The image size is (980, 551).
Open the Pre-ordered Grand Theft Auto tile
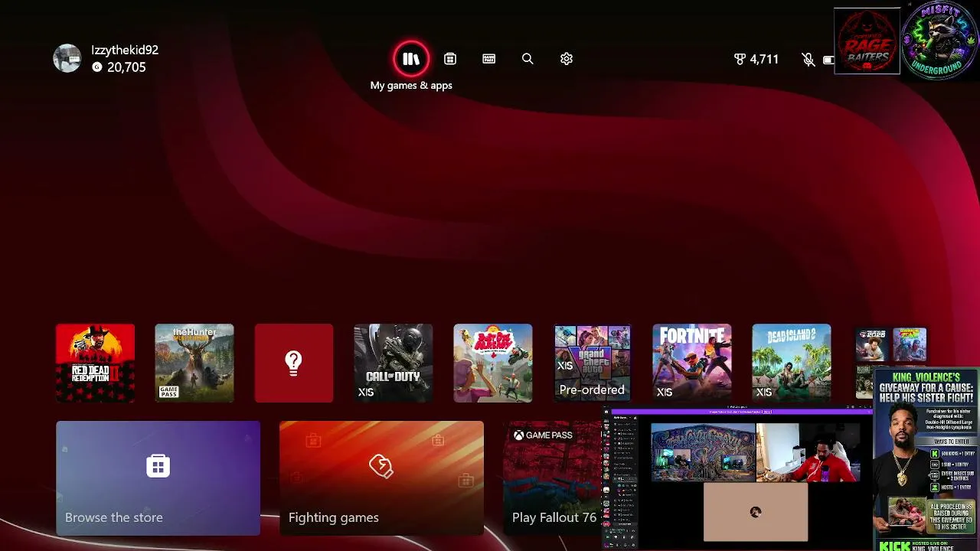(593, 363)
